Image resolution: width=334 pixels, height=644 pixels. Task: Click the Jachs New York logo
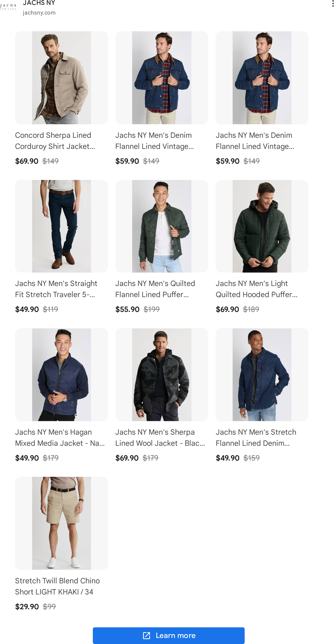[x=8, y=6]
